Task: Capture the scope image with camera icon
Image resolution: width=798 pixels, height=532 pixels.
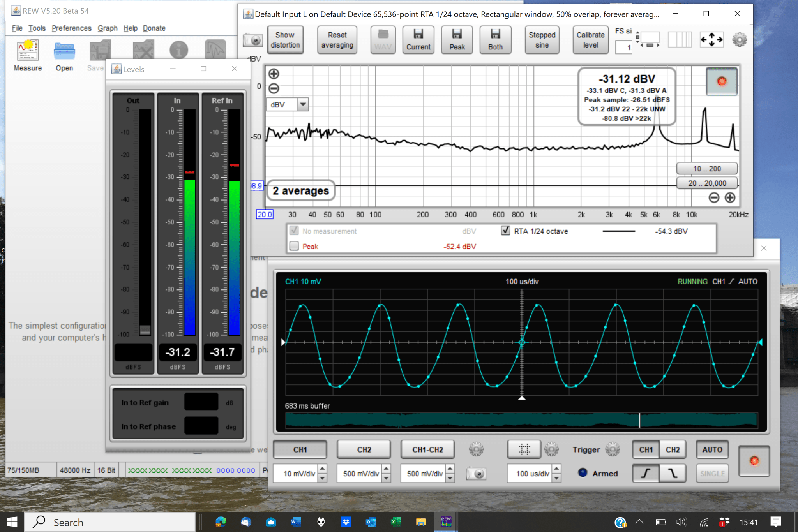Action: (x=476, y=474)
